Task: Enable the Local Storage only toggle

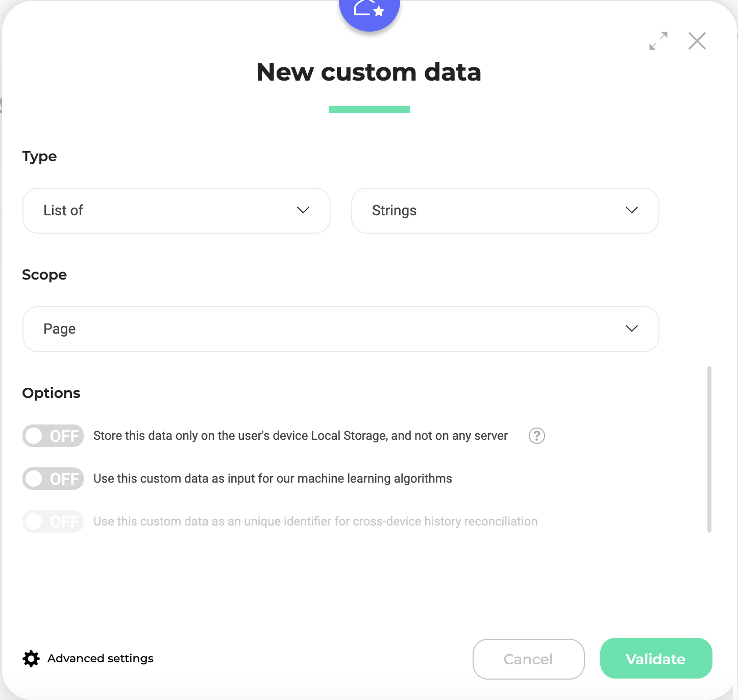Action: 53,436
